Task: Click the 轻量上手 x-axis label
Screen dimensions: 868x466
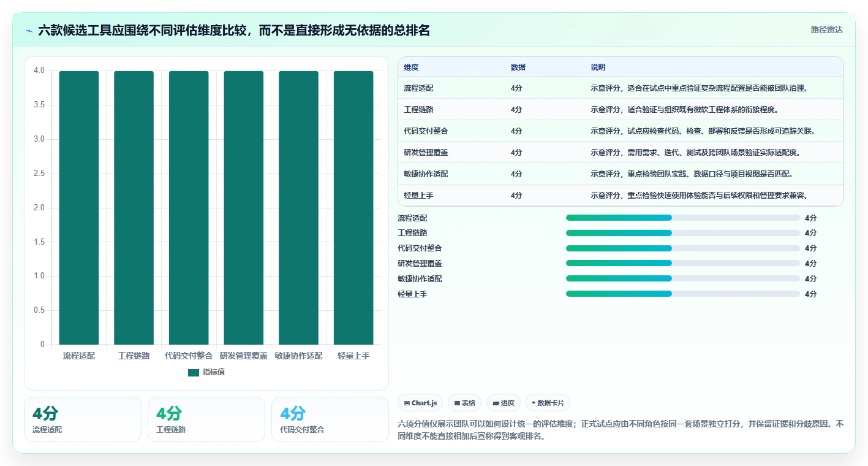Action: (x=353, y=356)
